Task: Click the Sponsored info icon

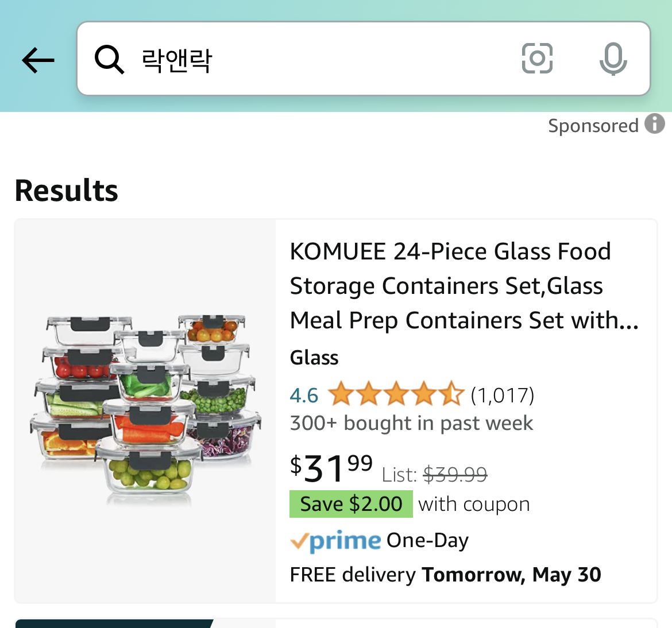Action: click(655, 124)
